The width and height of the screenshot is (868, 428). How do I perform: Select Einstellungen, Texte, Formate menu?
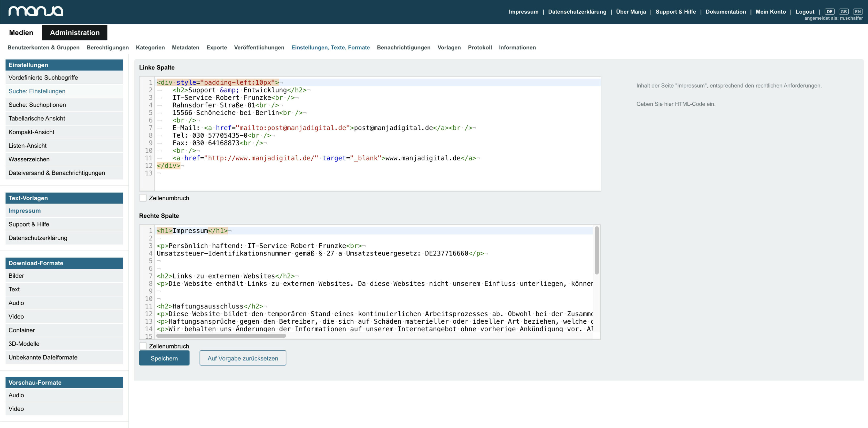coord(331,48)
